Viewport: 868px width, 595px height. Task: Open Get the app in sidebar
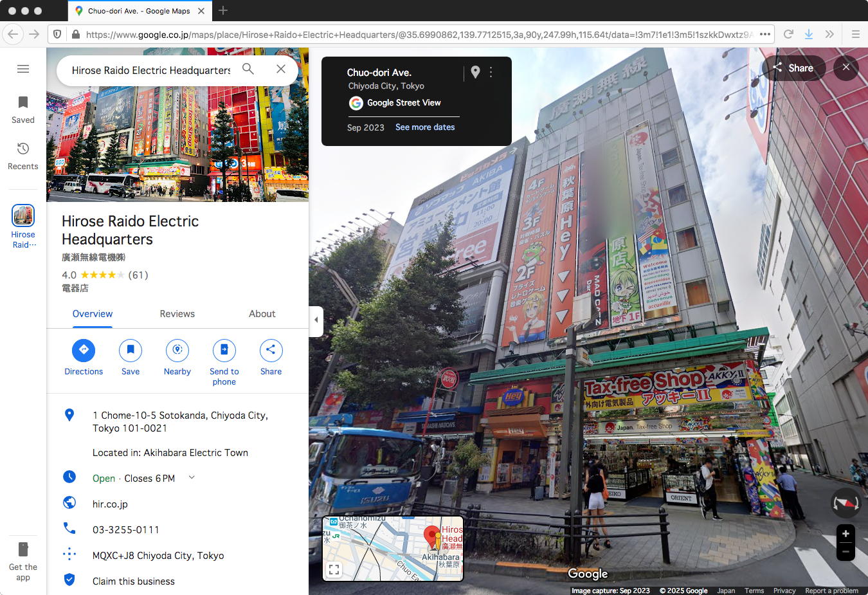[23, 562]
